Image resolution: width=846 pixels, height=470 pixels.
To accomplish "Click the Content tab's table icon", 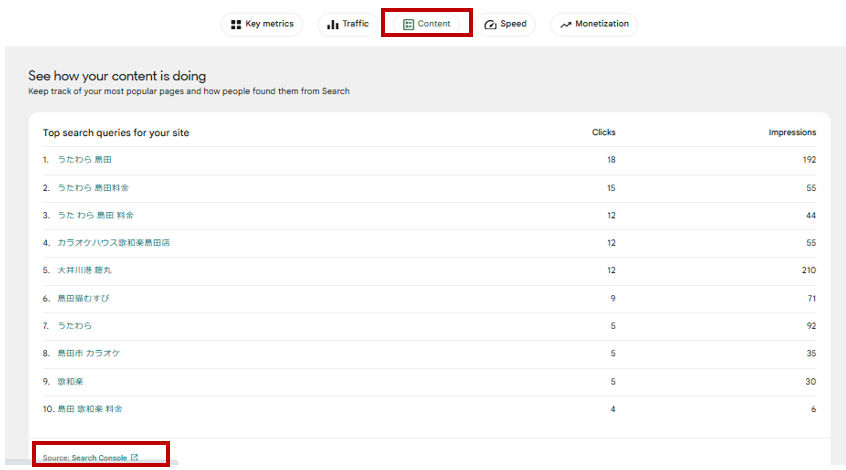I will [x=409, y=24].
